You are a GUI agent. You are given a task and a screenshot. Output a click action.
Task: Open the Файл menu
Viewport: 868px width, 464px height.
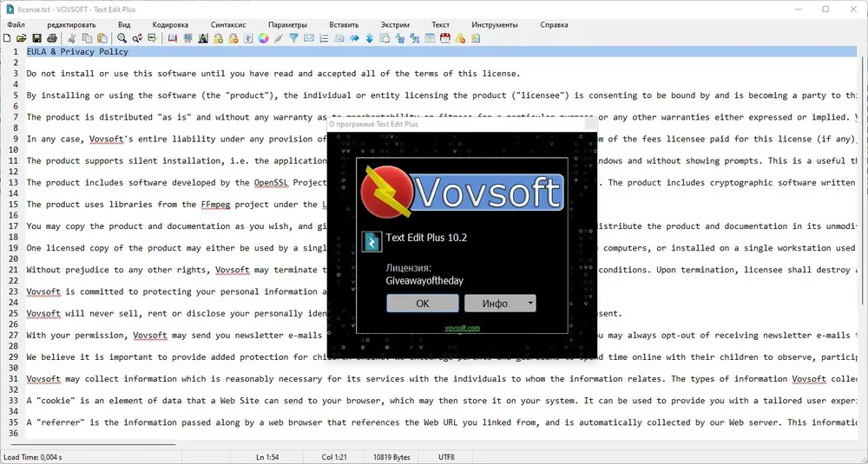click(16, 25)
